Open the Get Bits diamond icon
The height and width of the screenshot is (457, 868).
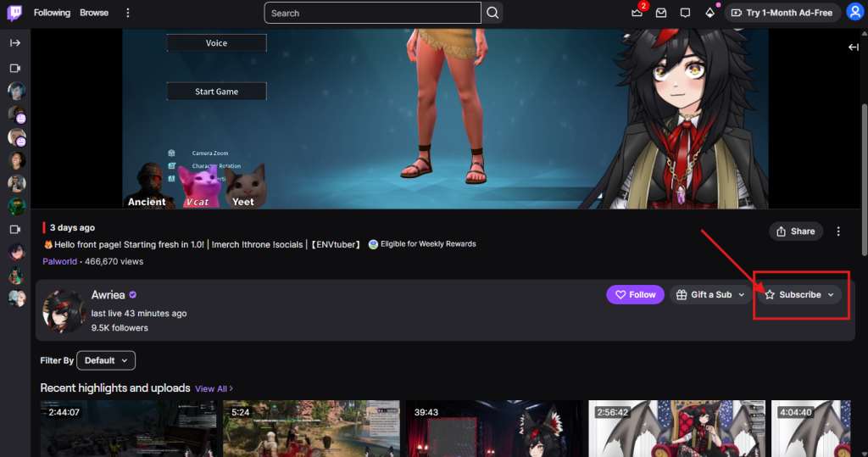point(709,13)
